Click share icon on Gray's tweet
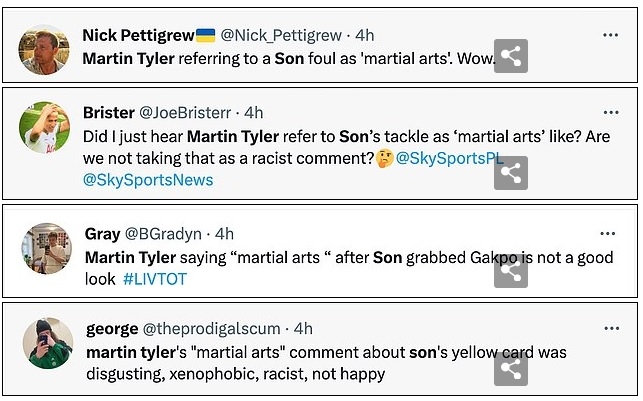643x401 pixels. [x=511, y=271]
